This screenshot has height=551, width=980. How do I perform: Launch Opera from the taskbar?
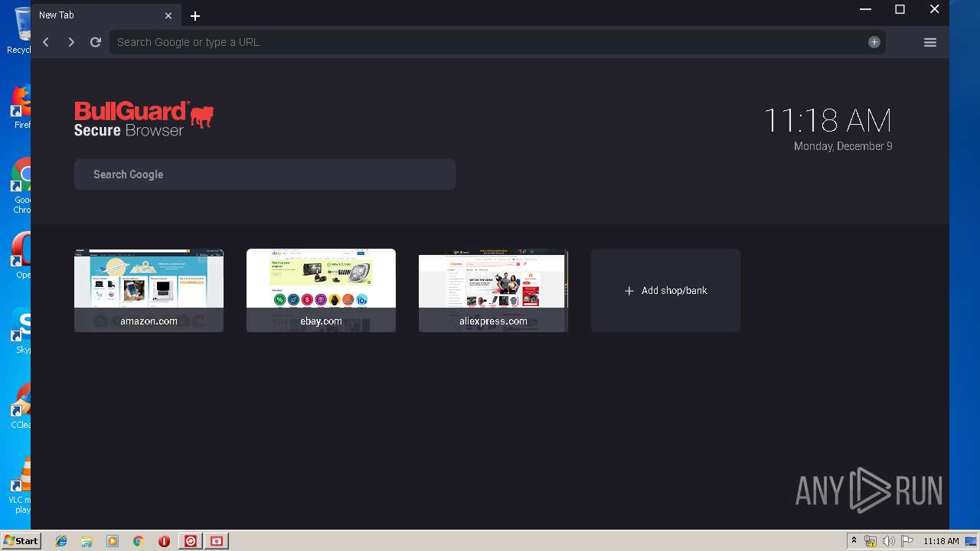click(164, 541)
